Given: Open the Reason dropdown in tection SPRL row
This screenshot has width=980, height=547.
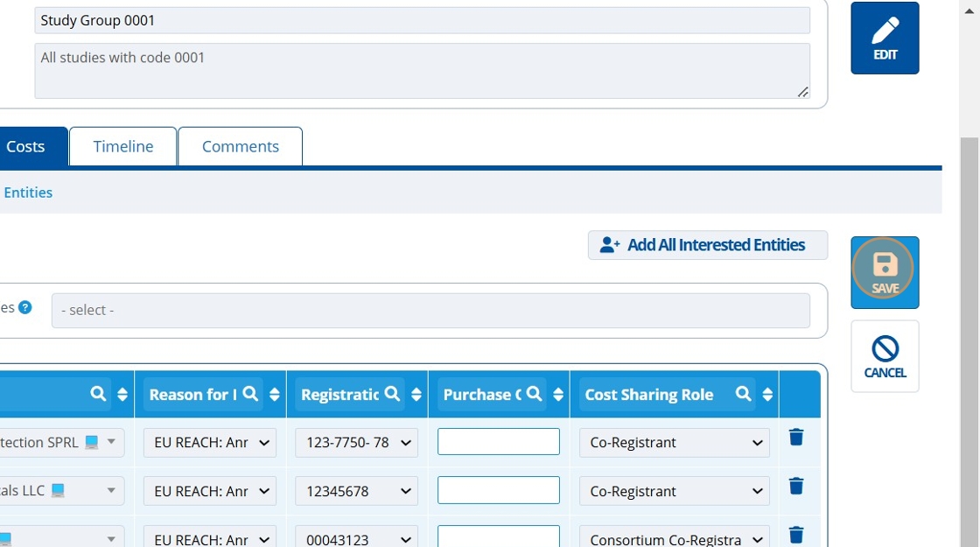Looking at the screenshot, I should pos(210,443).
